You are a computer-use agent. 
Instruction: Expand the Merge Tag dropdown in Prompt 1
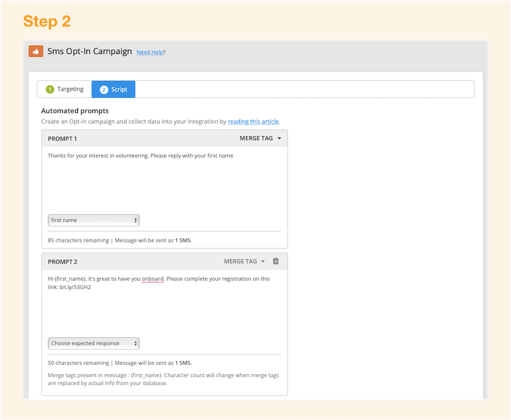pyautogui.click(x=260, y=138)
